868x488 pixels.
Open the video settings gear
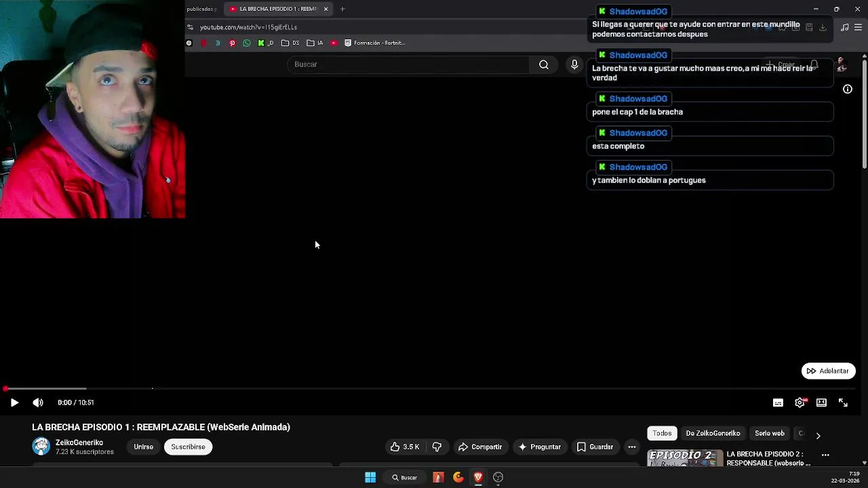pyautogui.click(x=800, y=403)
